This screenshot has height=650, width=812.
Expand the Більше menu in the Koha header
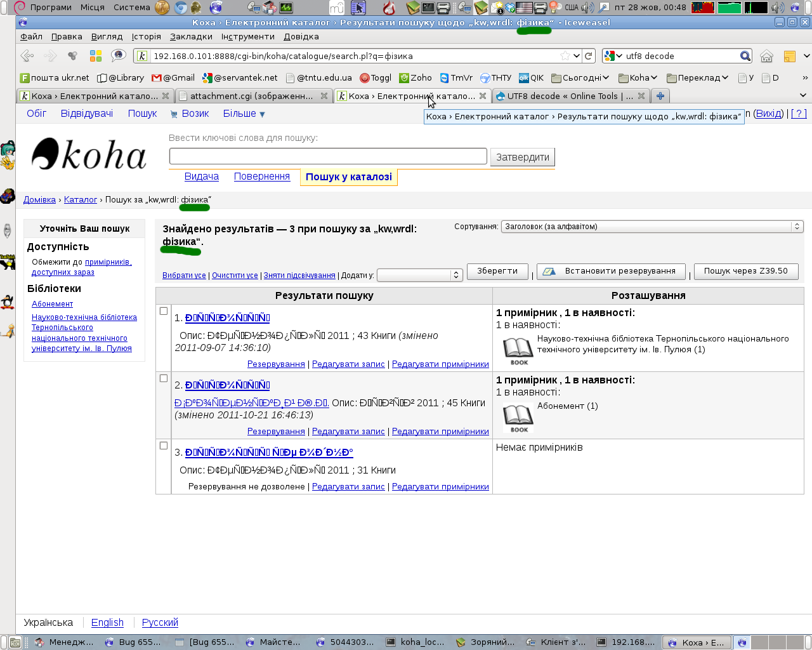tap(244, 114)
